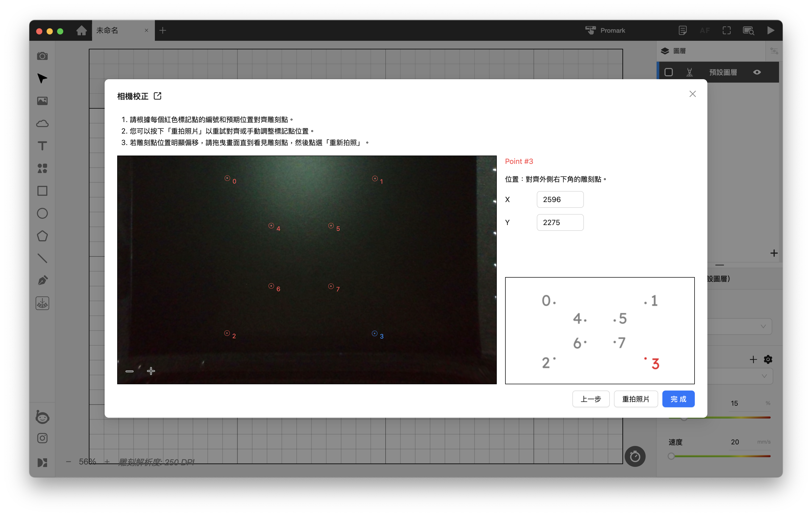The image size is (812, 516).
Task: Select marker point 7 on photo
Action: [x=331, y=286]
